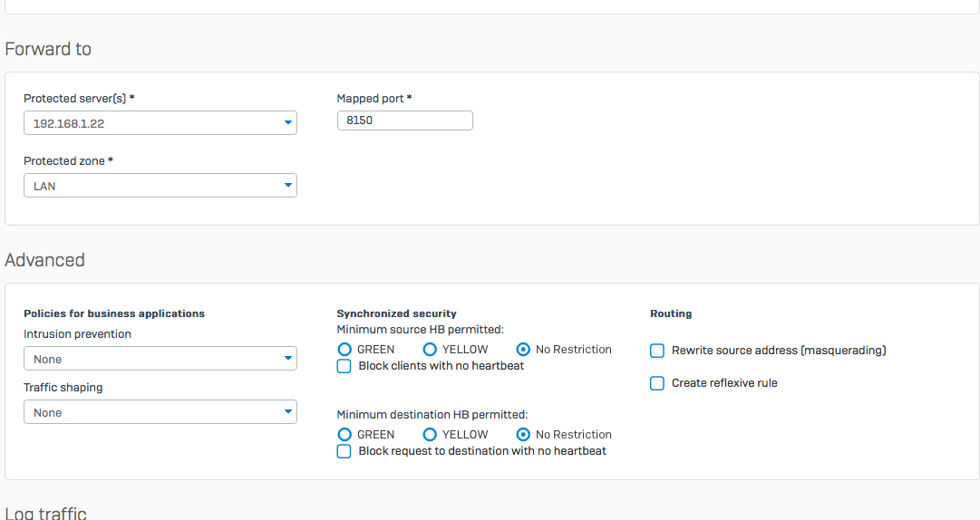Select GREEN for minimum destination HB
This screenshot has height=520, width=980.
click(344, 435)
